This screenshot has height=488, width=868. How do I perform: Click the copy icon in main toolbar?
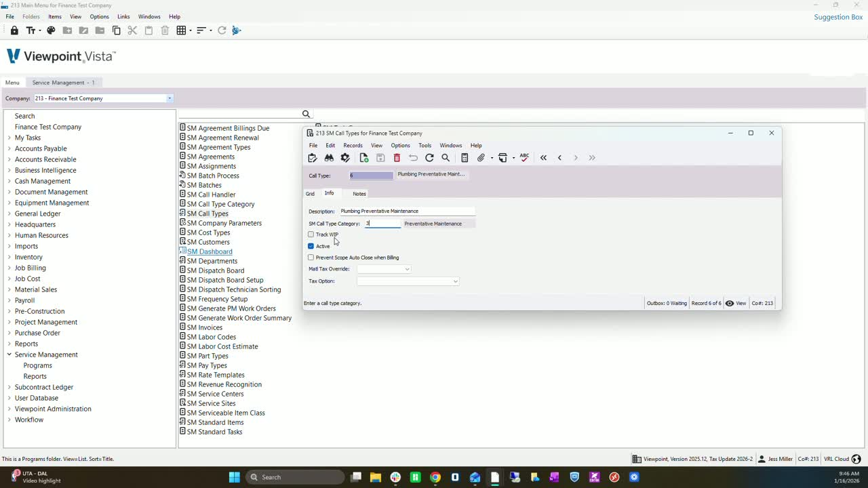point(116,30)
